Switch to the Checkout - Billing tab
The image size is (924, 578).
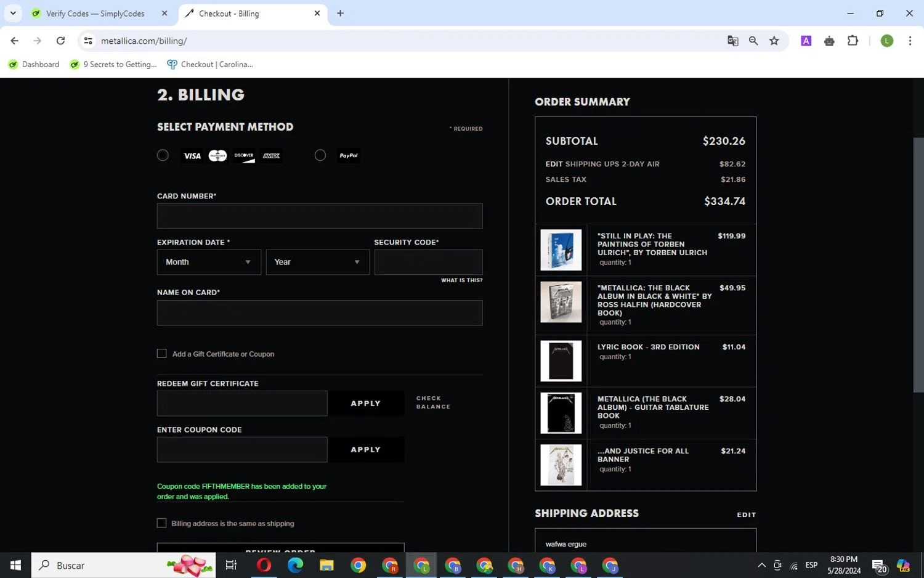(246, 14)
